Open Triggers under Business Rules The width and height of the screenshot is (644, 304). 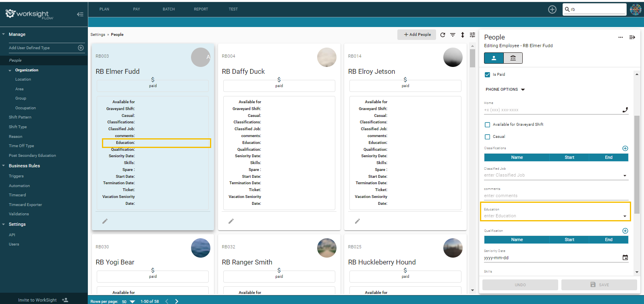[16, 176]
